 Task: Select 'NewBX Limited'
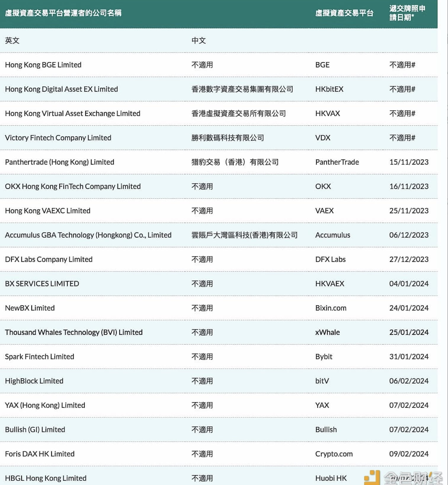click(30, 308)
